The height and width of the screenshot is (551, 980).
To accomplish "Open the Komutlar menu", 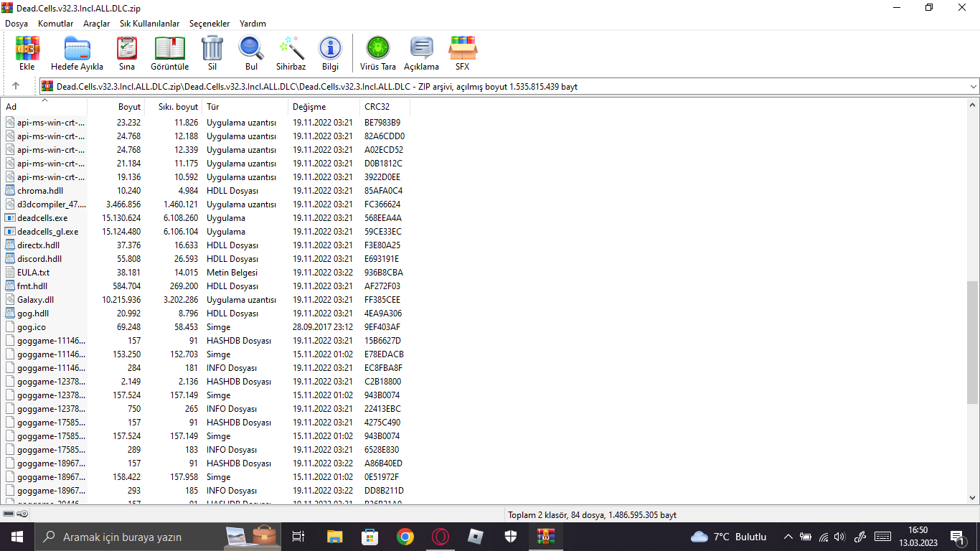I will click(56, 24).
